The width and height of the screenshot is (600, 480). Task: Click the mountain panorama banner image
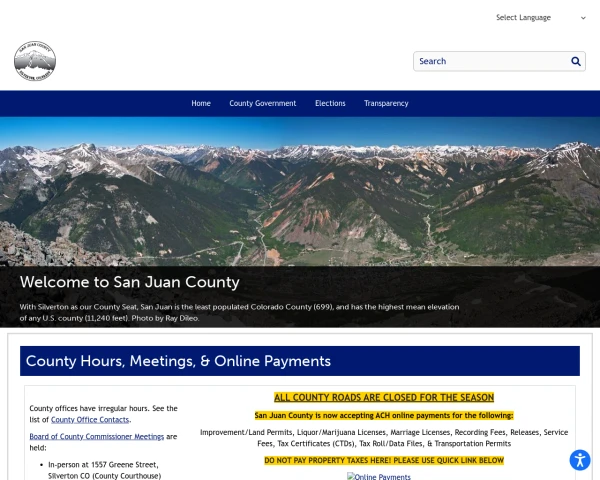coord(300,191)
